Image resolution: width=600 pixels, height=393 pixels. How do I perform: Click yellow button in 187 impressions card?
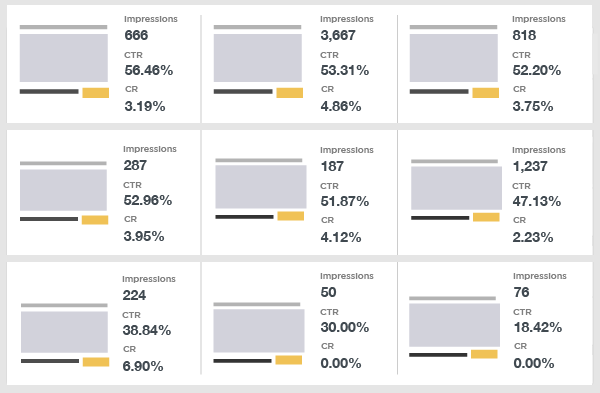tap(291, 216)
